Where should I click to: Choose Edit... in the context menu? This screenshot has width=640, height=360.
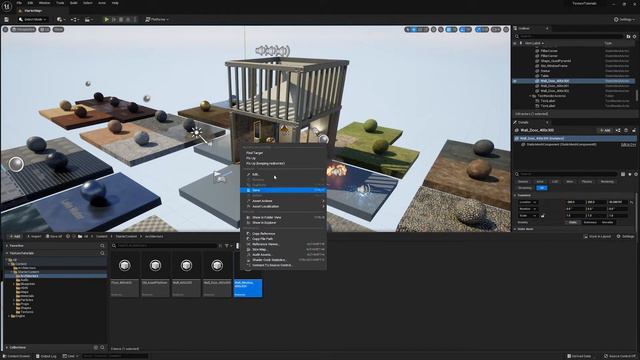283,174
